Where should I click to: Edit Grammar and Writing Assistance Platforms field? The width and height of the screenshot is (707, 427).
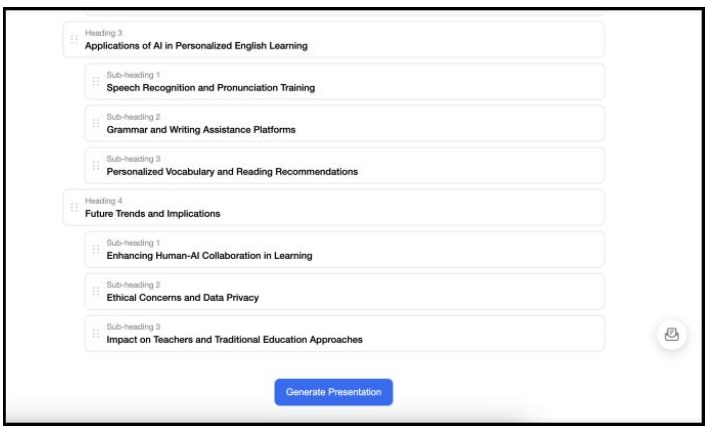point(201,130)
